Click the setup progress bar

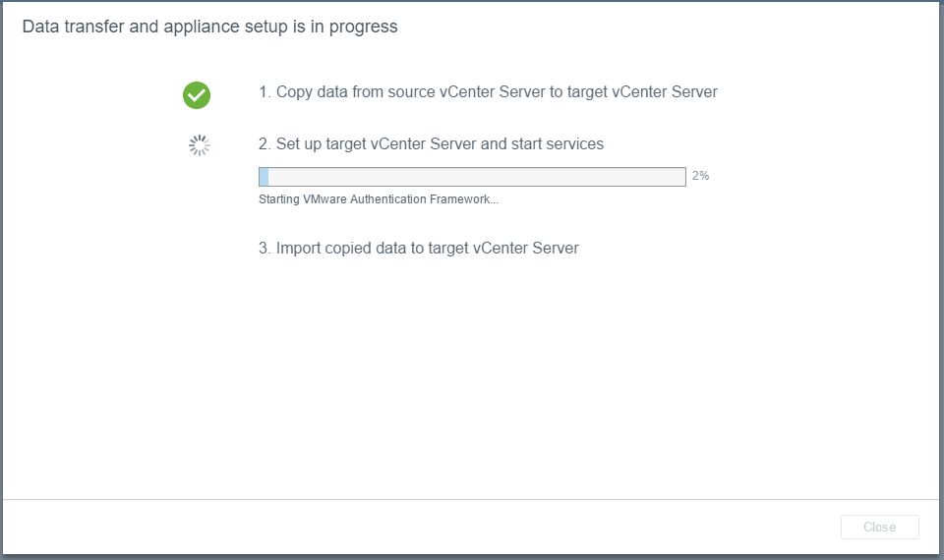tap(472, 177)
